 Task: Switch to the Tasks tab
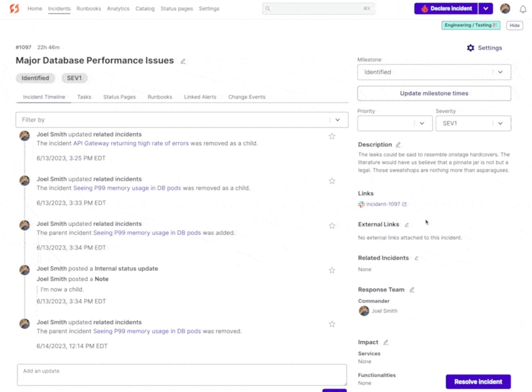(x=84, y=97)
